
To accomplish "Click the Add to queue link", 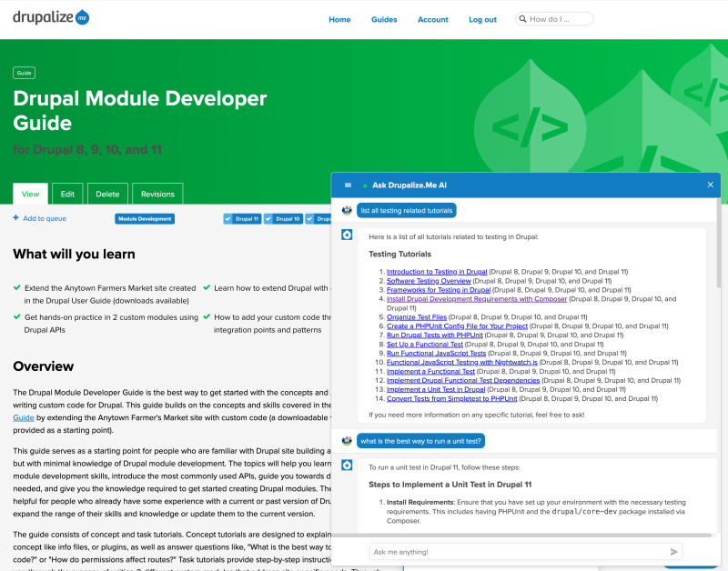I will click(x=45, y=218).
